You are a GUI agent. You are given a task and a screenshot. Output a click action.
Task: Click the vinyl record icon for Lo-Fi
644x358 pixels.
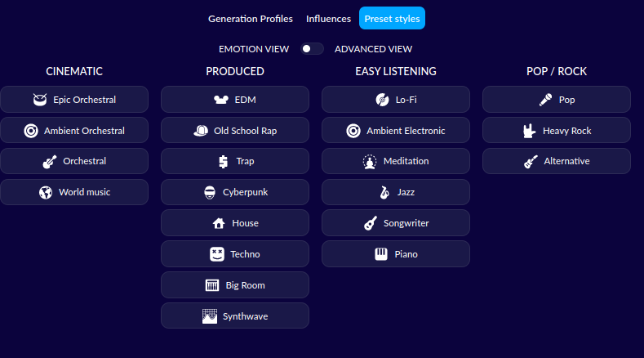382,100
